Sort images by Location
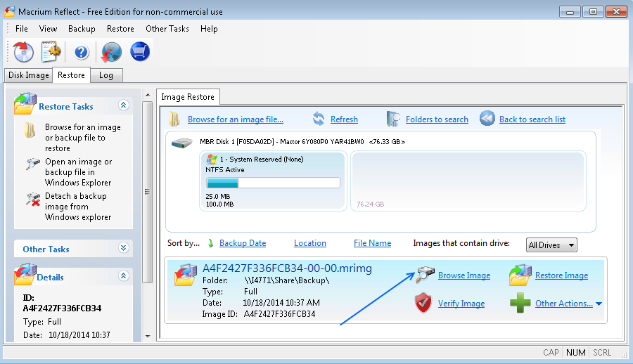633x364 pixels. click(x=310, y=243)
